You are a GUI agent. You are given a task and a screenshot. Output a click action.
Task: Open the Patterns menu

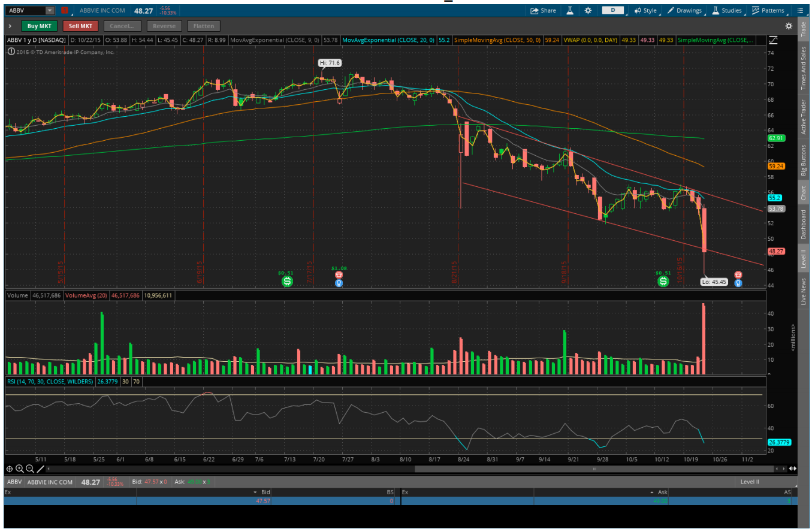coord(768,10)
